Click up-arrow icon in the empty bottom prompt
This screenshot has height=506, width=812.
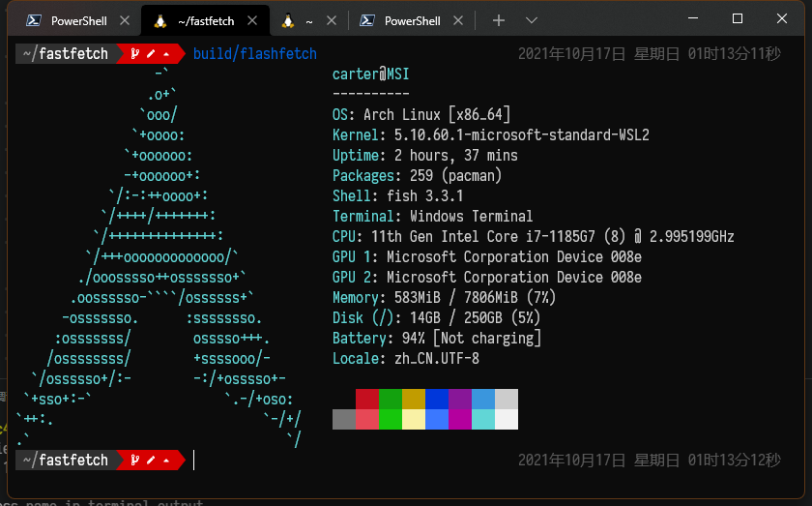pos(166,461)
